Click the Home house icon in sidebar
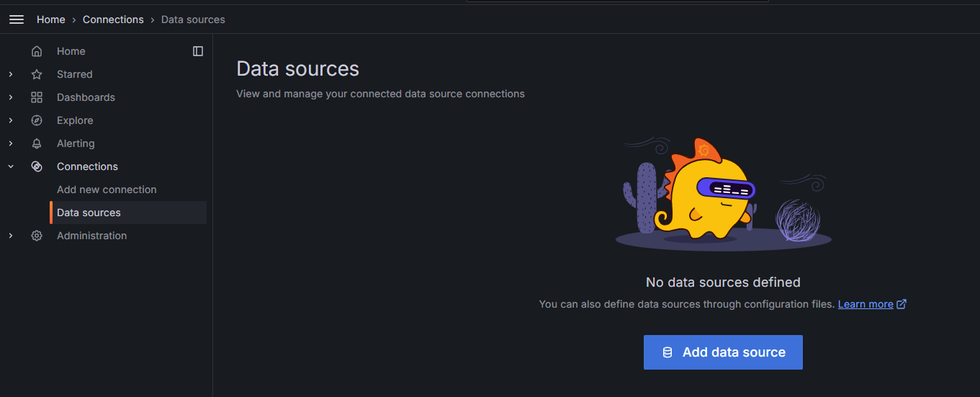 tap(37, 51)
